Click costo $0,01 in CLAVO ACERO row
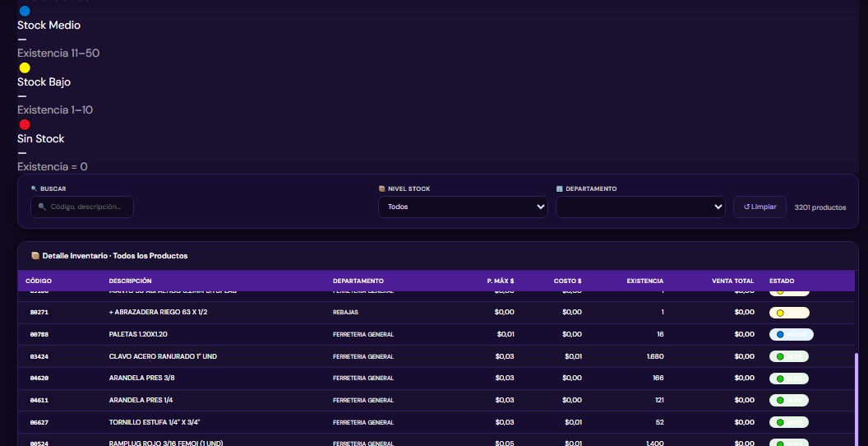Viewport: 868px width, 446px height. (x=573, y=356)
